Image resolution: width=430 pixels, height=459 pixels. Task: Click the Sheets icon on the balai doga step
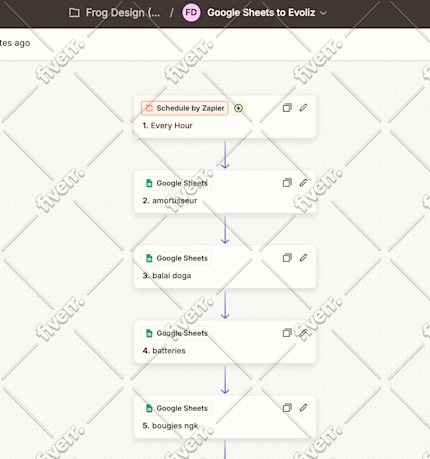click(149, 258)
